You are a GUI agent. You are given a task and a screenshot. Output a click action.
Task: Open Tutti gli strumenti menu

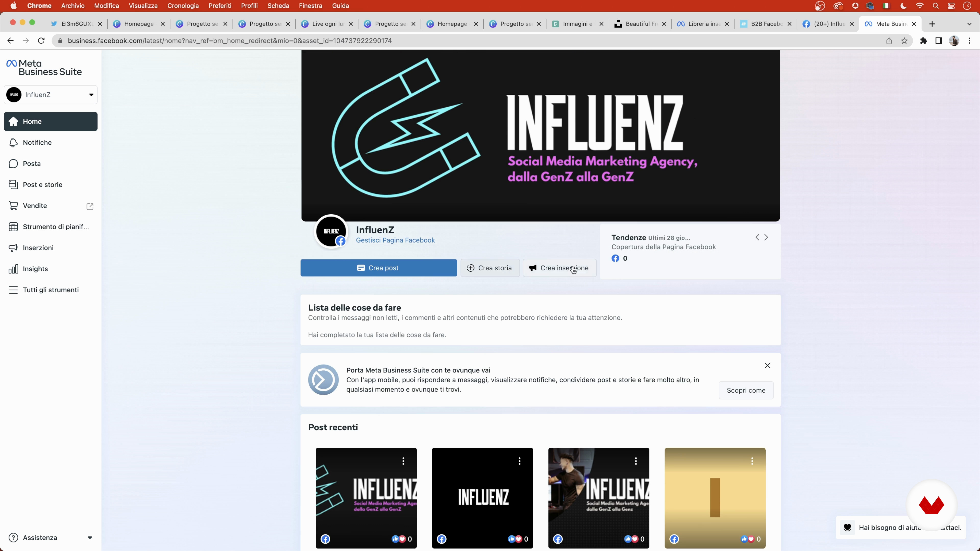51,290
